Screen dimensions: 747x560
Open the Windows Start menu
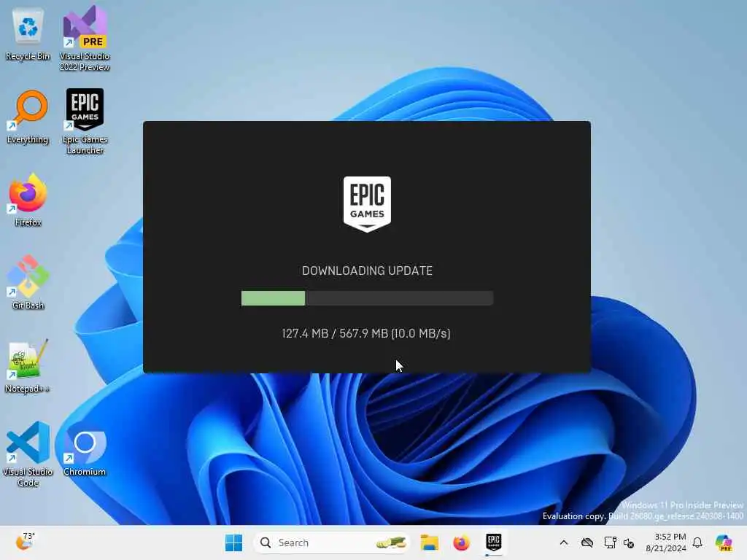point(234,542)
